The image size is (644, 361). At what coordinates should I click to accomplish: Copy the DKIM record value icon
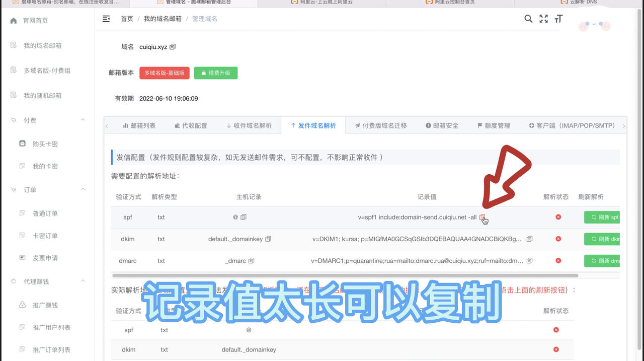click(x=529, y=239)
